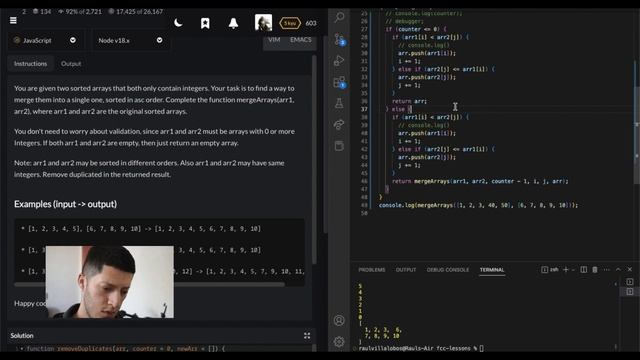This screenshot has width=640, height=360.
Task: Click the terminal prompt input line
Action: point(421,349)
